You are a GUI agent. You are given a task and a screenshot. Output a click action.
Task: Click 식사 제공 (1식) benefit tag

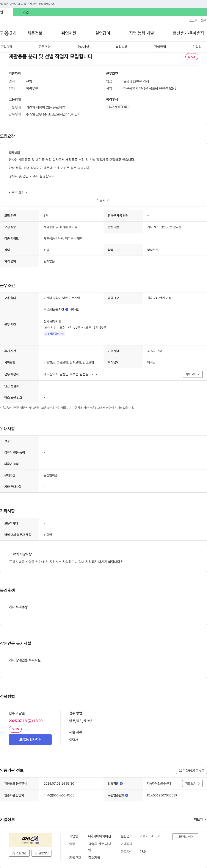point(118,107)
